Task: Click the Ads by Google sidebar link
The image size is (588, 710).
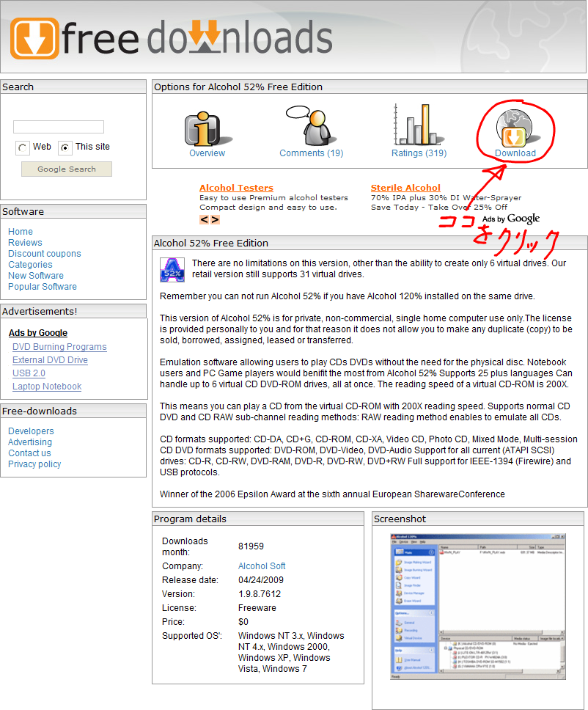Action: coord(38,333)
